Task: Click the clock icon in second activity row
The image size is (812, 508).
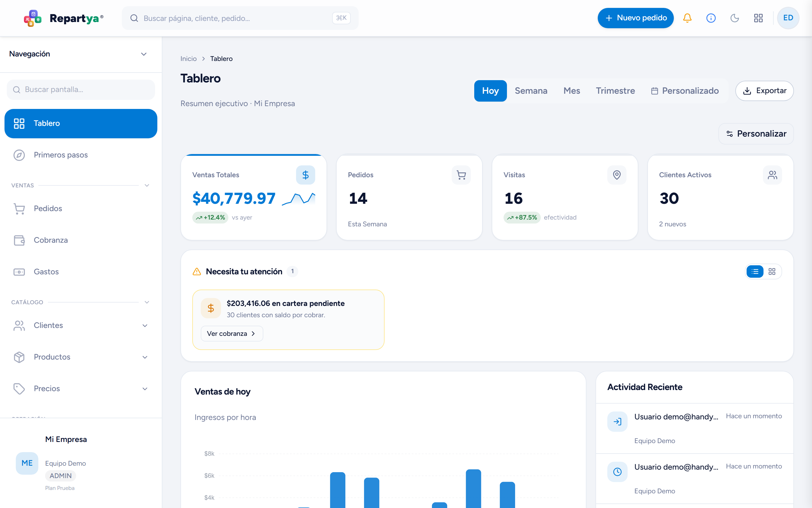Action: click(x=617, y=472)
